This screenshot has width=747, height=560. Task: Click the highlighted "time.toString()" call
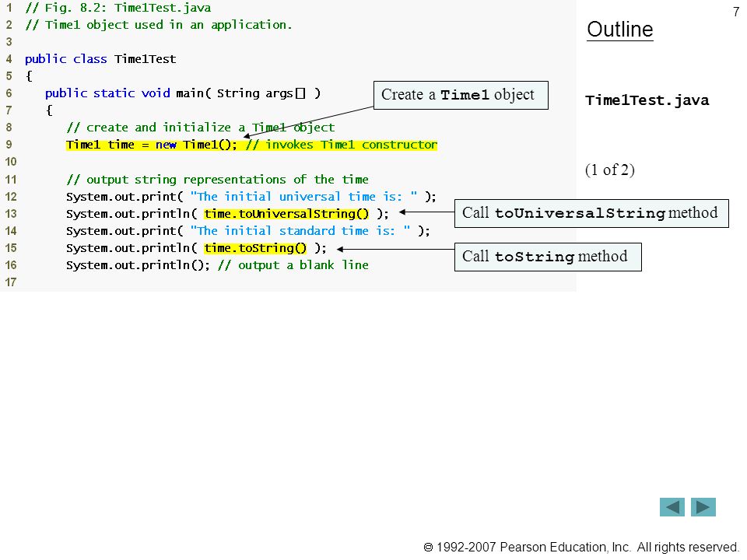point(255,248)
